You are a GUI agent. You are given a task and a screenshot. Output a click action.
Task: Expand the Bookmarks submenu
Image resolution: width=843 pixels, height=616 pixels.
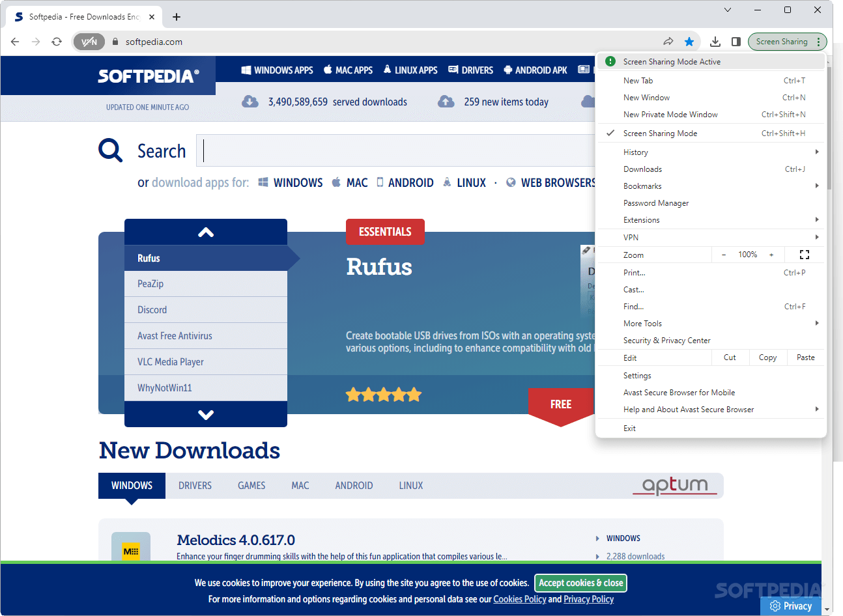(642, 186)
